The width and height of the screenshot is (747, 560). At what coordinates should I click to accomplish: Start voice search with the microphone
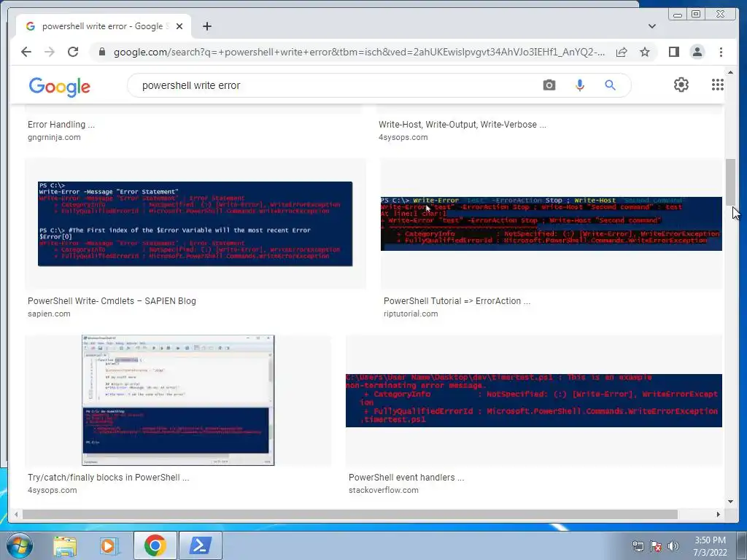point(579,85)
